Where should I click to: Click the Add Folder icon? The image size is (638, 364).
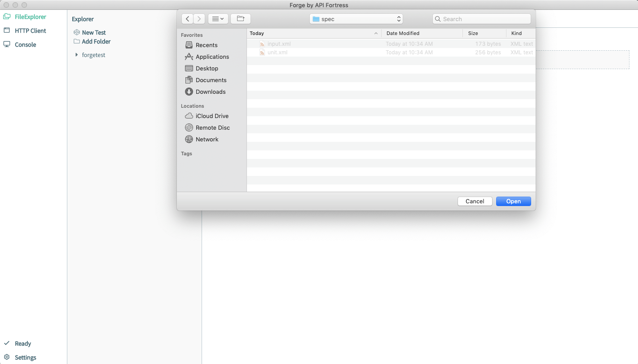pyautogui.click(x=77, y=42)
